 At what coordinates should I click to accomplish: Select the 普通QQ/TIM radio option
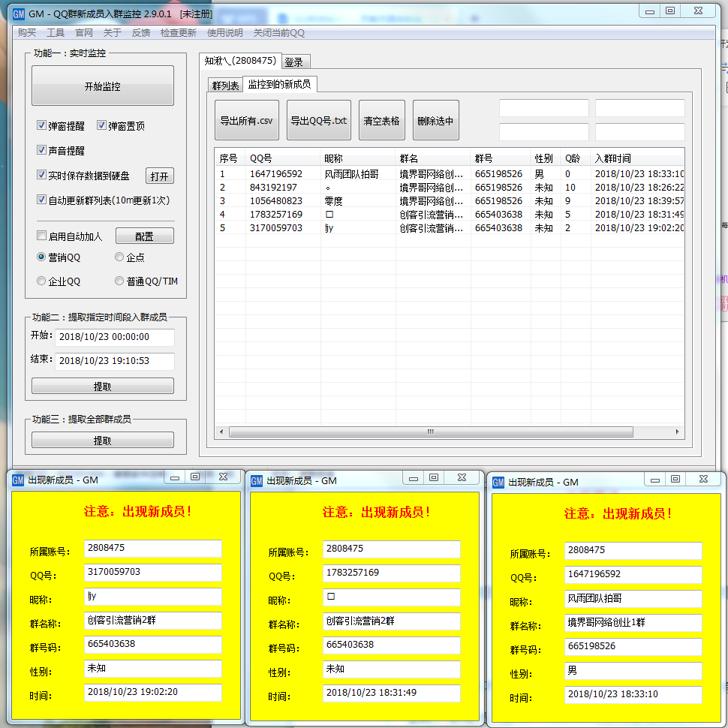[x=119, y=281]
